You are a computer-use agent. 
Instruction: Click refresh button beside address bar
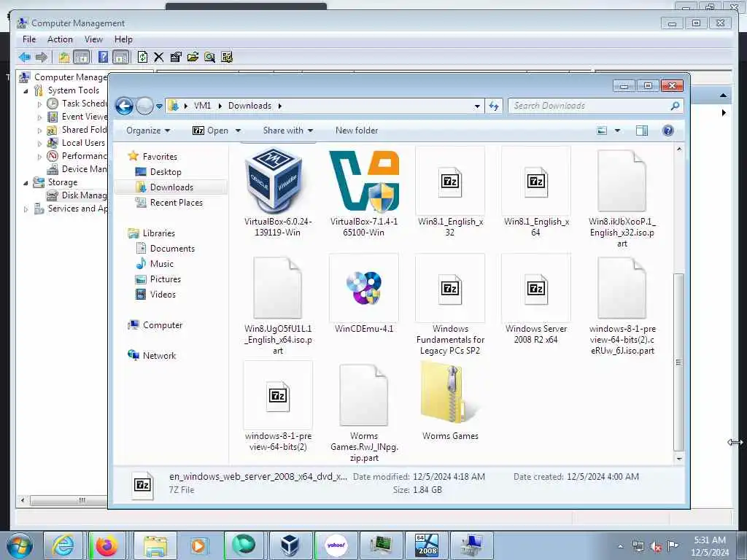click(x=494, y=106)
